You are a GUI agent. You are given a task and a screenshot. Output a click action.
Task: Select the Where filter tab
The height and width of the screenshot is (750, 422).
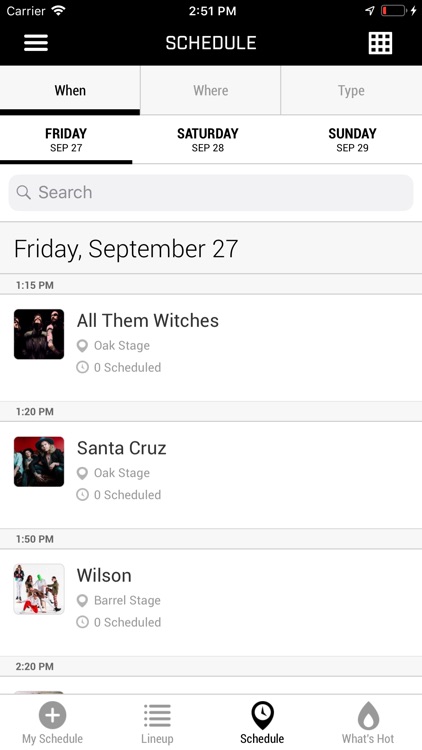[x=211, y=90]
